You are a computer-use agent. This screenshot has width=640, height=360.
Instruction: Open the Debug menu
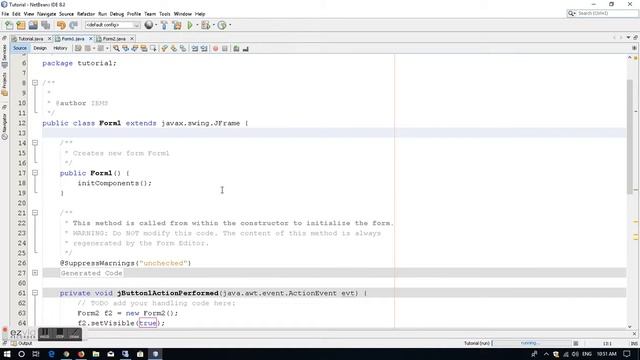click(x=117, y=14)
